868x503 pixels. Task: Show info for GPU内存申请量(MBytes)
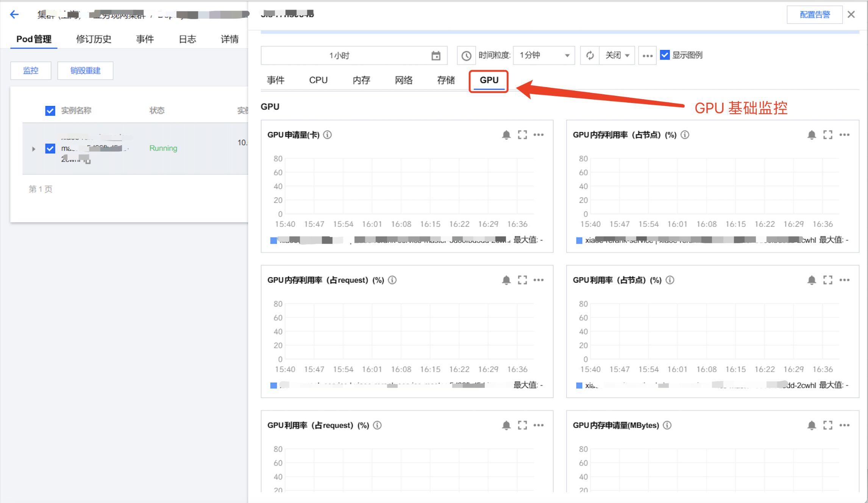667,425
